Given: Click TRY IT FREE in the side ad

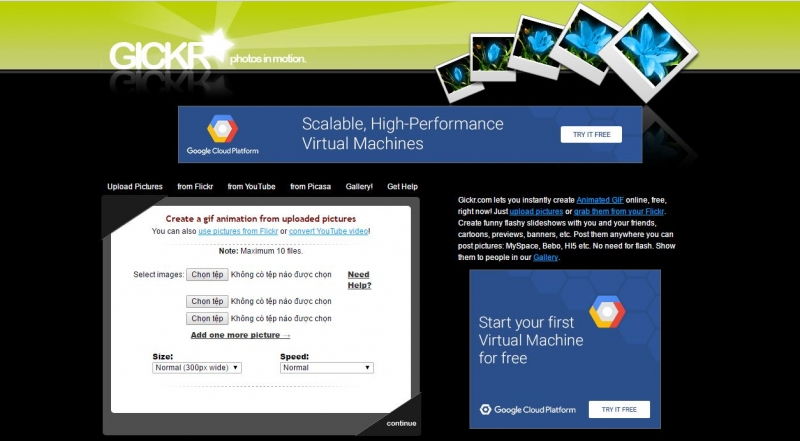Looking at the screenshot, I should [619, 409].
